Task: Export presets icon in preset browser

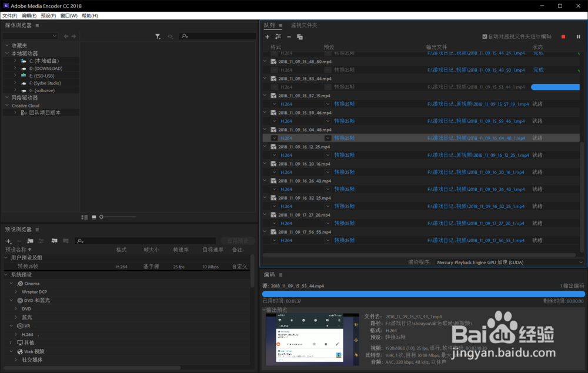Action: point(66,241)
